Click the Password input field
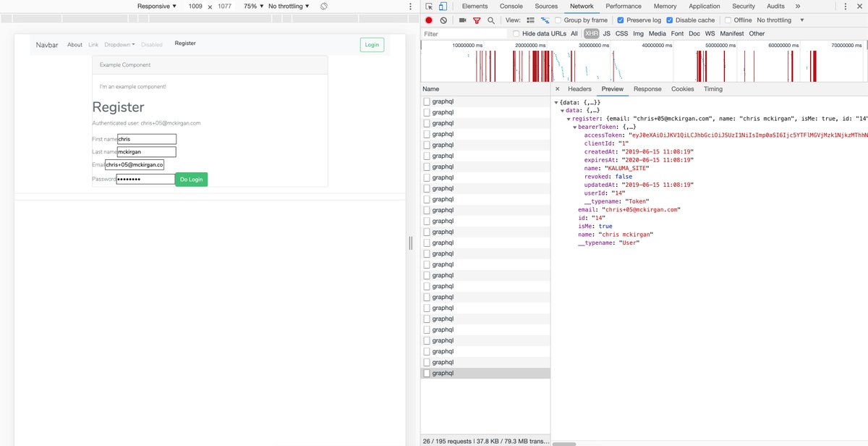Image resolution: width=868 pixels, height=446 pixels. [145, 179]
